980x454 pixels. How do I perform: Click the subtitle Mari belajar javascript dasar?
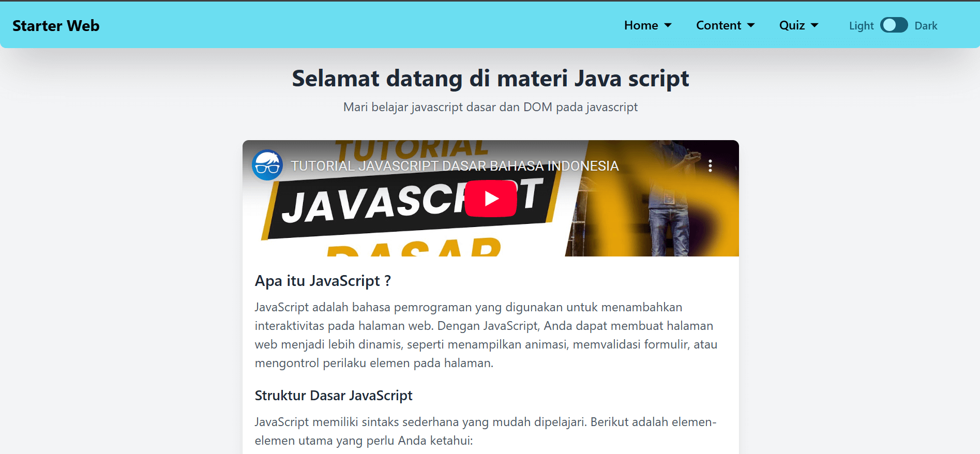(x=490, y=107)
